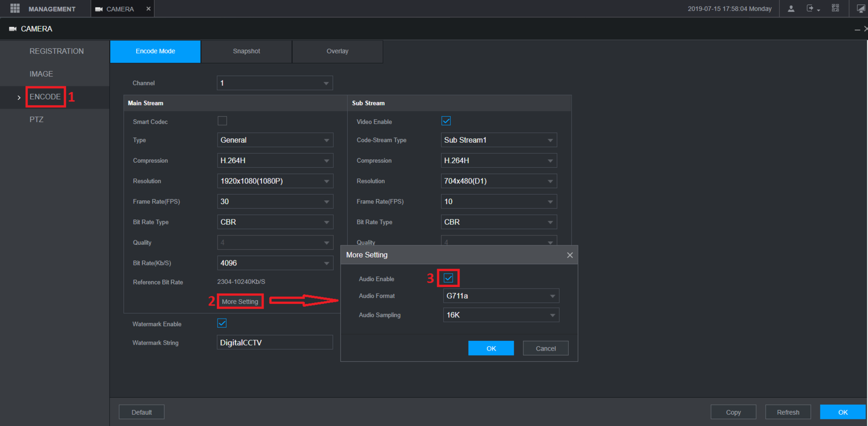
Task: Click the monitor display icon
Action: (x=860, y=9)
